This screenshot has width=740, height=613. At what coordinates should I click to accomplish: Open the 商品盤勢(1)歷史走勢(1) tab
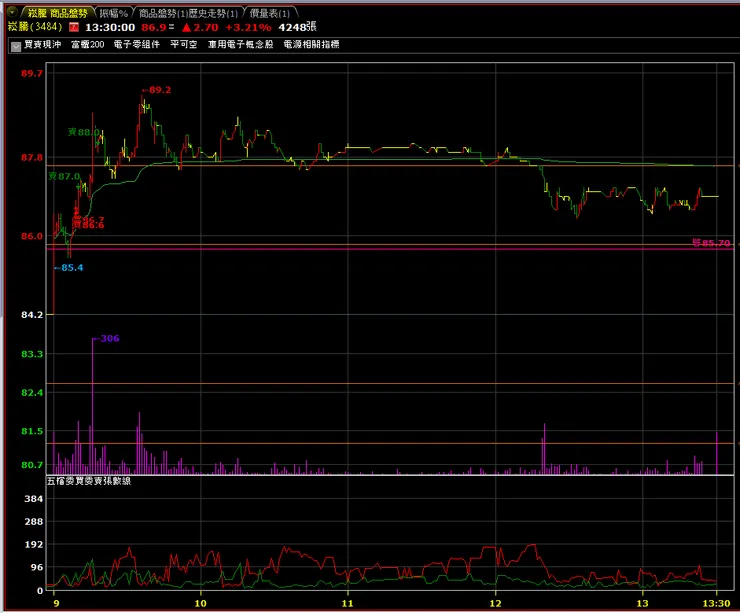pyautogui.click(x=189, y=13)
